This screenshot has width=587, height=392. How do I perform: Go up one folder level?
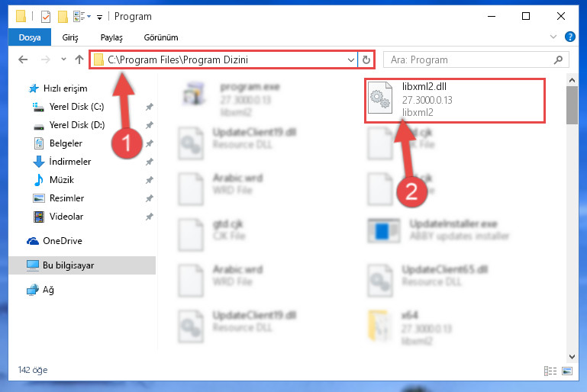pyautogui.click(x=79, y=59)
